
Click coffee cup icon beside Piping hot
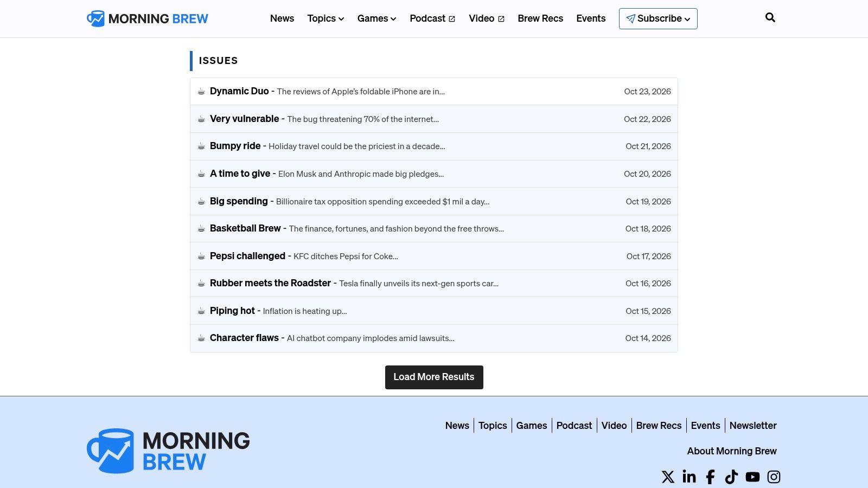[201, 311]
